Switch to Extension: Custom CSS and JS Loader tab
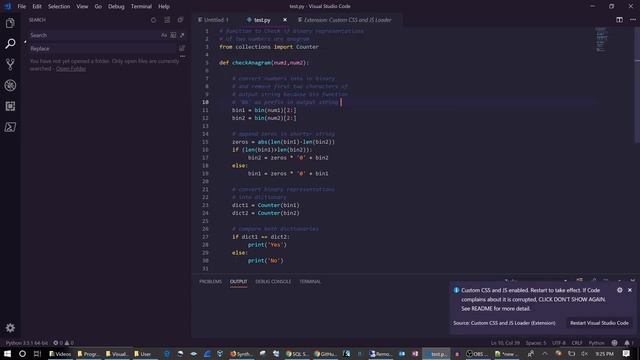Screen dimensions: 640x360 (347, 20)
